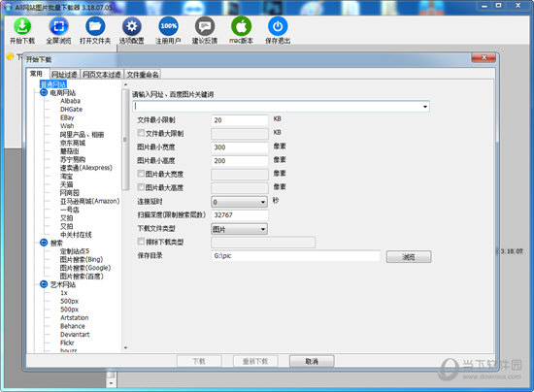Close the 开始下载 dialog

pyautogui.click(x=484, y=57)
